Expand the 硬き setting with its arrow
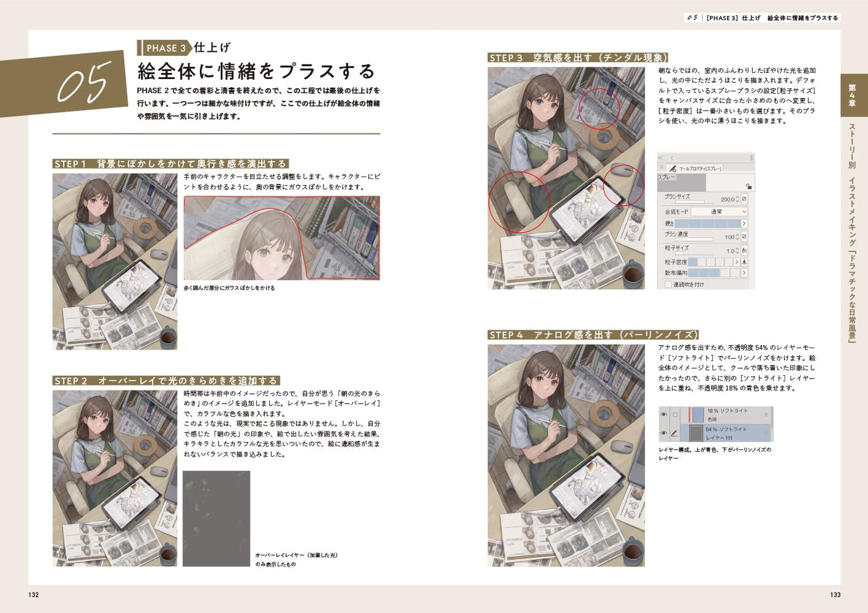868x613 pixels. [744, 223]
